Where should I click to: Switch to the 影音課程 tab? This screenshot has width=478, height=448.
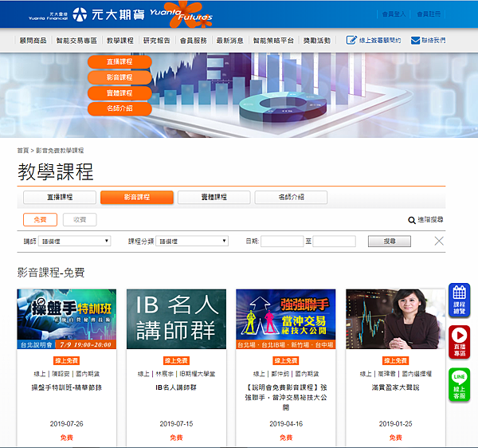click(x=137, y=197)
